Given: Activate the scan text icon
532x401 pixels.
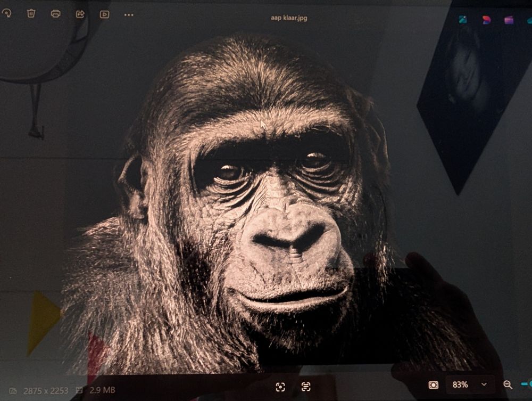Looking at the screenshot, I should tap(306, 387).
